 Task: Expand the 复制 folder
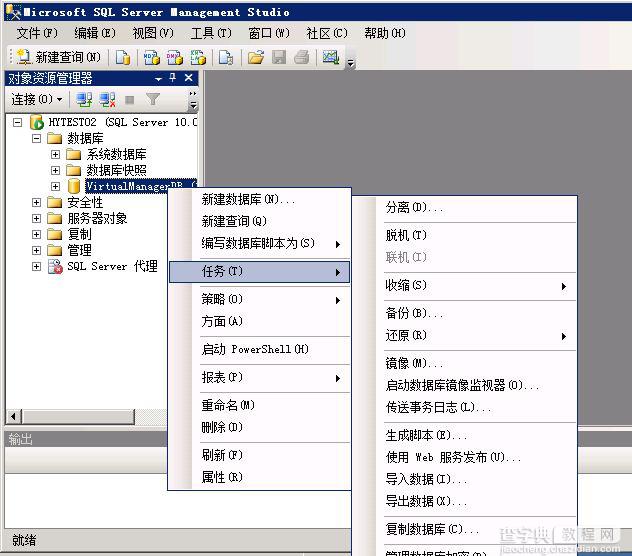tap(36, 234)
